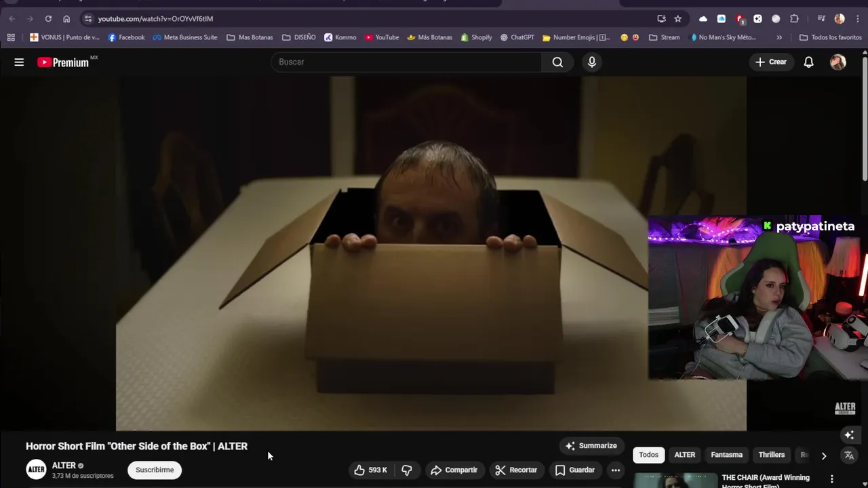Open the YouTube account avatar menu
The width and height of the screenshot is (868, 488).
tap(838, 62)
